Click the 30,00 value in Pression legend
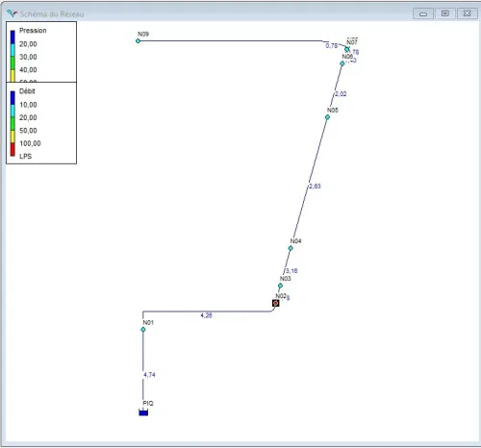Image resolution: width=481 pixels, height=448 pixels. [x=28, y=57]
